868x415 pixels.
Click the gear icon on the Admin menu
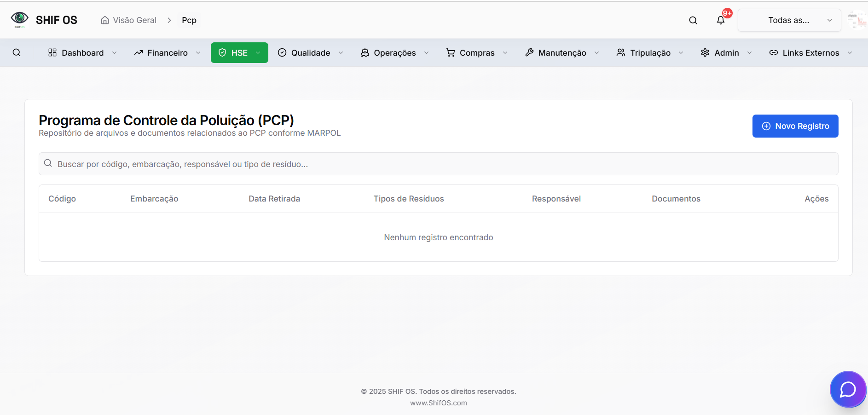(705, 52)
